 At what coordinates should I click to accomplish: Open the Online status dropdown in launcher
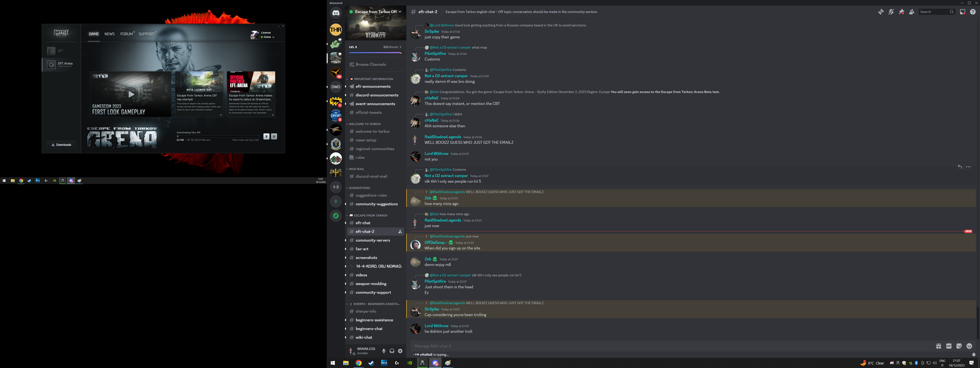point(268,37)
